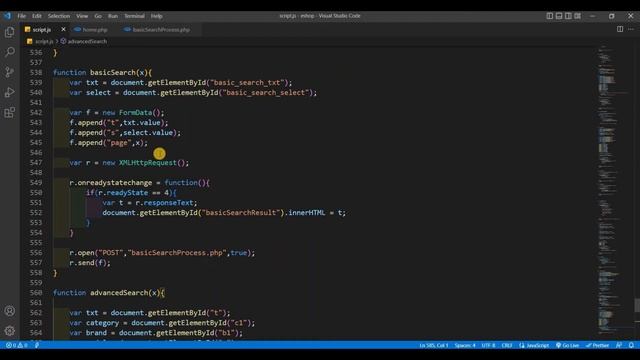This screenshot has width=640, height=360.
Task: Open the Terminal menu
Action: pyautogui.click(x=134, y=16)
